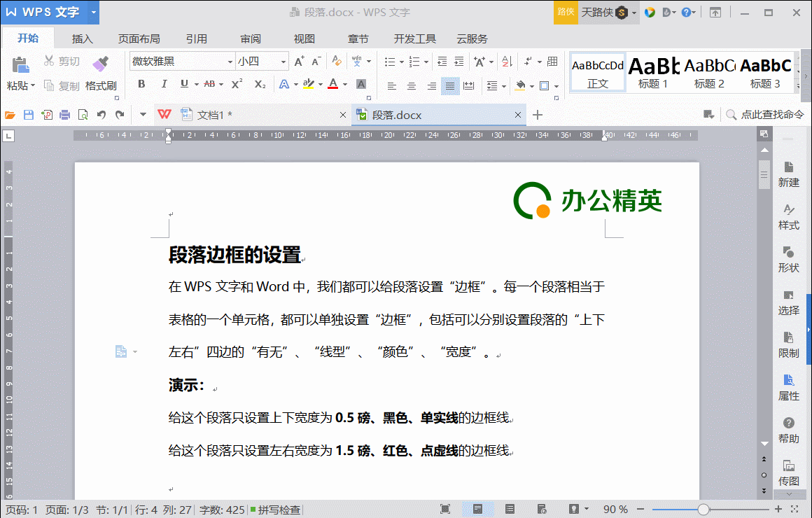Switch to the 视图 ribbon tab
The height and width of the screenshot is (518, 812).
click(304, 39)
